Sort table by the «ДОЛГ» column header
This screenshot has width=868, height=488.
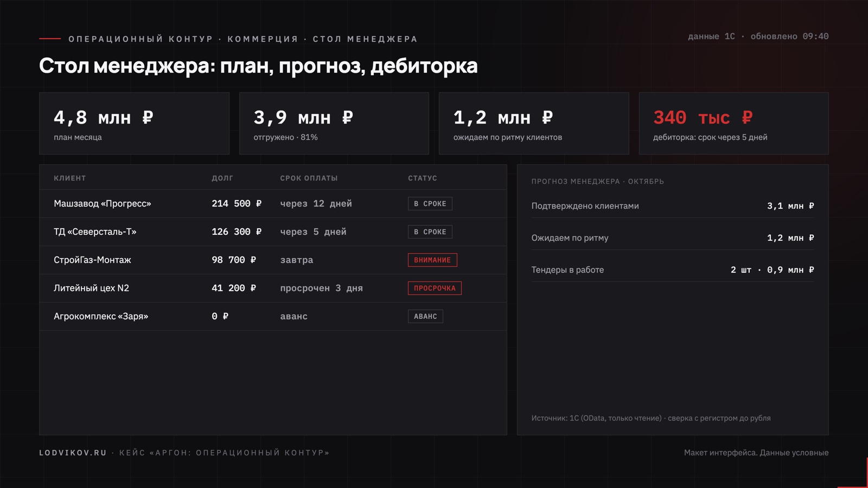tap(222, 178)
